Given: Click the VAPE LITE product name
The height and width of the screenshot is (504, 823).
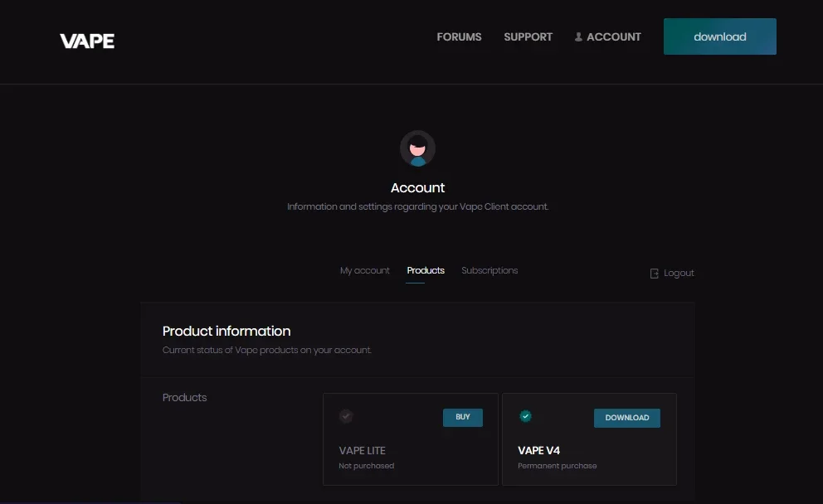Looking at the screenshot, I should click(x=363, y=450).
